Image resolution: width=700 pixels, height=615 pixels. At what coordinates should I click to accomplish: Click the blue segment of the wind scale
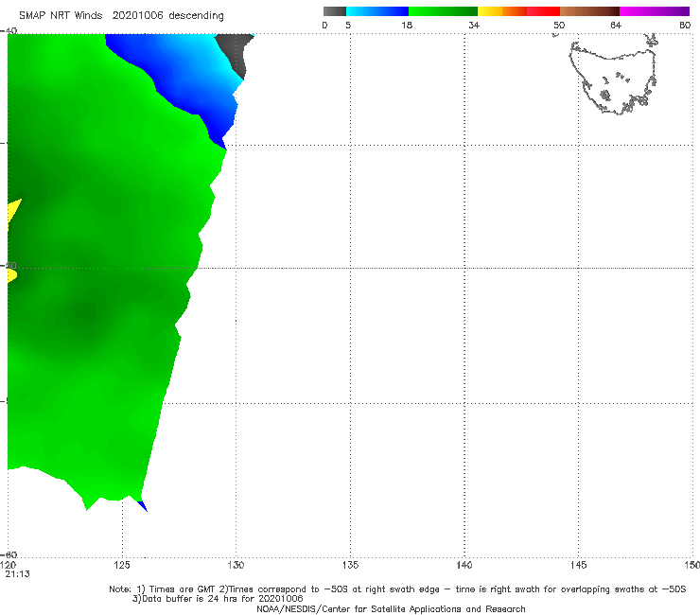click(377, 11)
